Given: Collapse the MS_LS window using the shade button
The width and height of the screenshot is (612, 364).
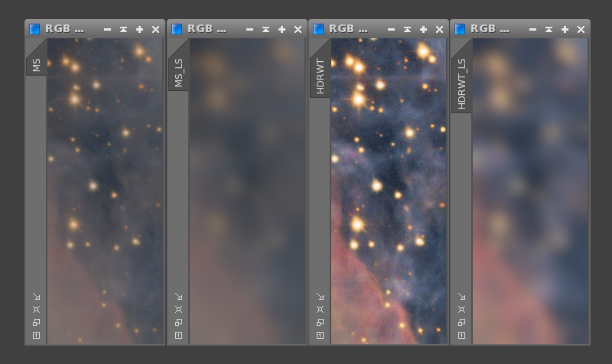Looking at the screenshot, I should (x=265, y=29).
